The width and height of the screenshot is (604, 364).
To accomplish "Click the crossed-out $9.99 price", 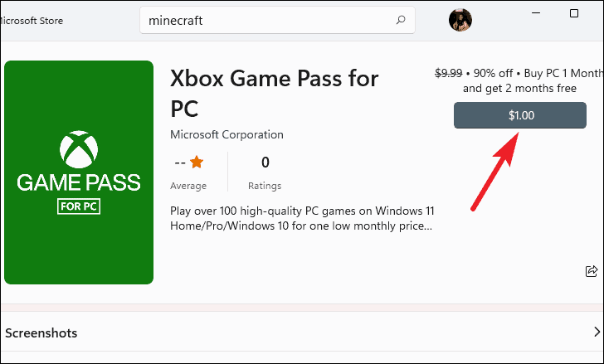I will [x=448, y=73].
